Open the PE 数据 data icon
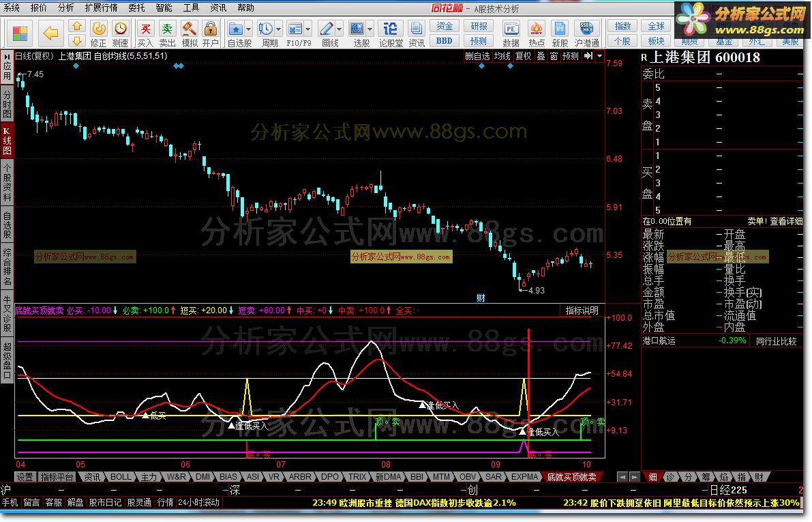The image size is (812, 522). 511,33
